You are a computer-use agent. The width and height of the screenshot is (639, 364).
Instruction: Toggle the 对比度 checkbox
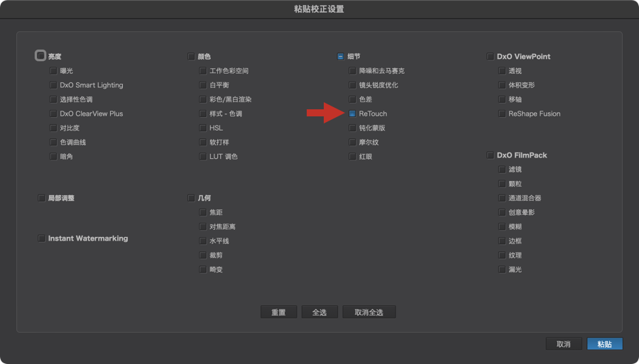point(53,128)
